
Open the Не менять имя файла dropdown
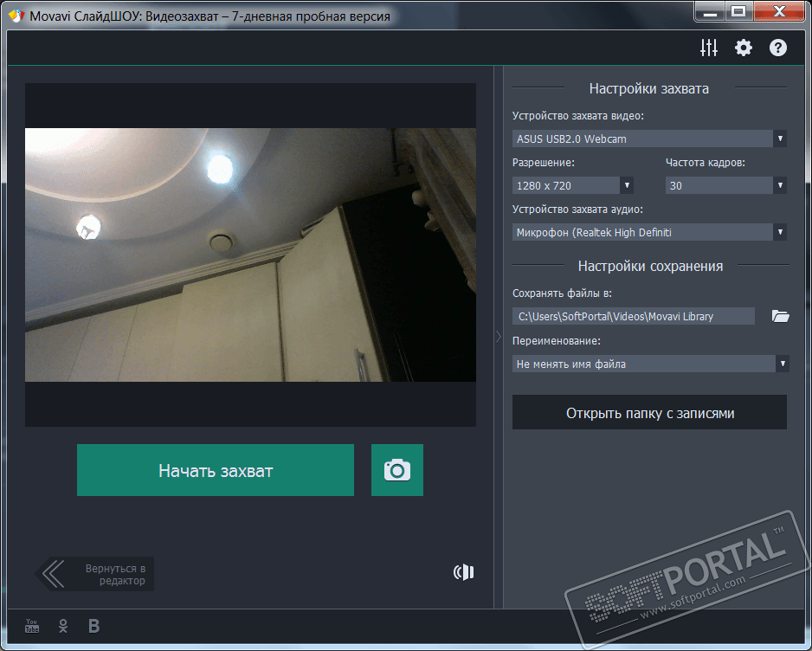[x=650, y=364]
